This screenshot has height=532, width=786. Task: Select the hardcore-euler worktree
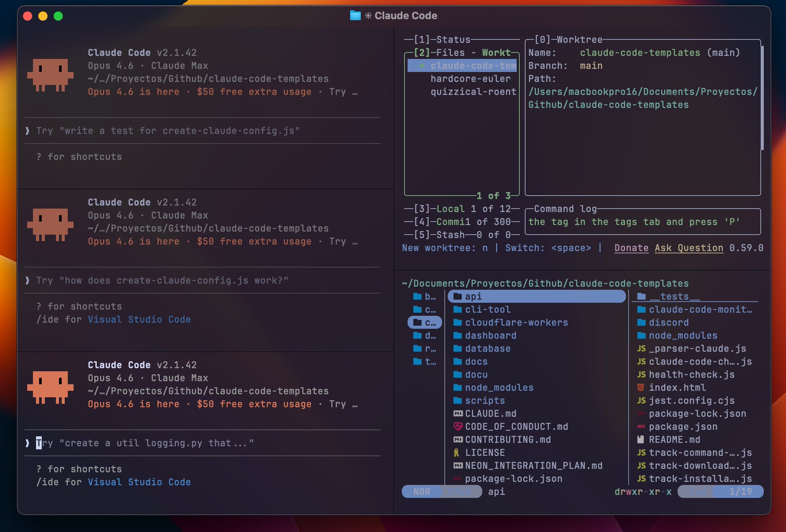(470, 79)
